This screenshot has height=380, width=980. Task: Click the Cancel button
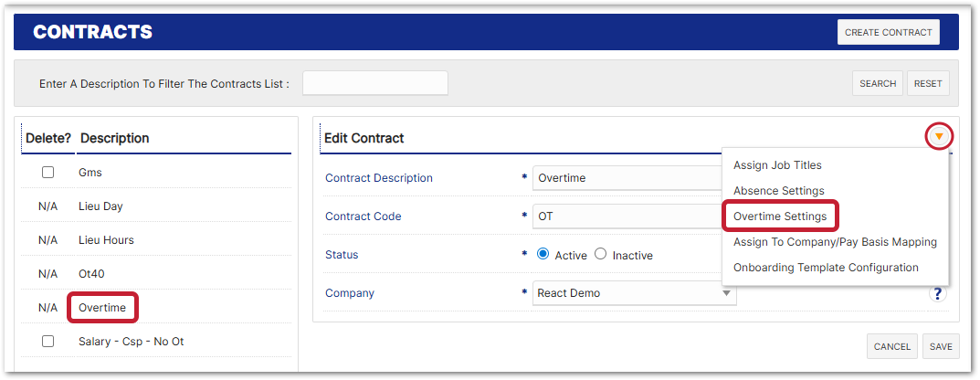pos(891,346)
